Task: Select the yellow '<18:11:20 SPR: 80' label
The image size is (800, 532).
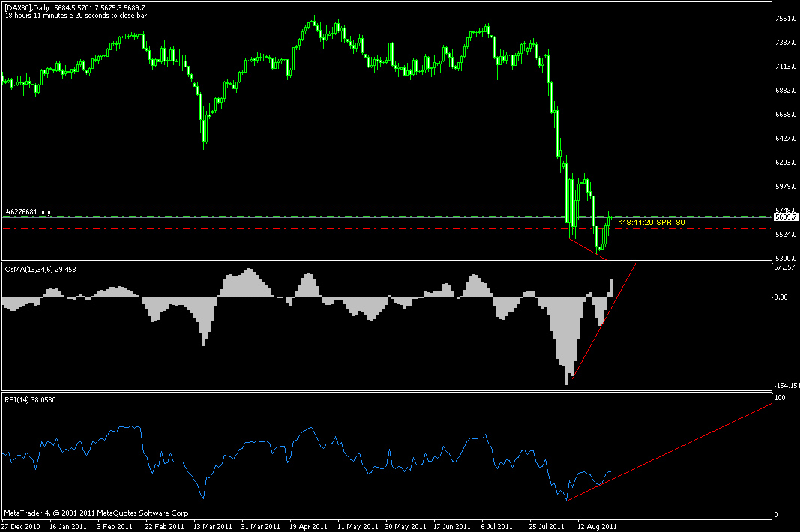Action: pos(652,223)
